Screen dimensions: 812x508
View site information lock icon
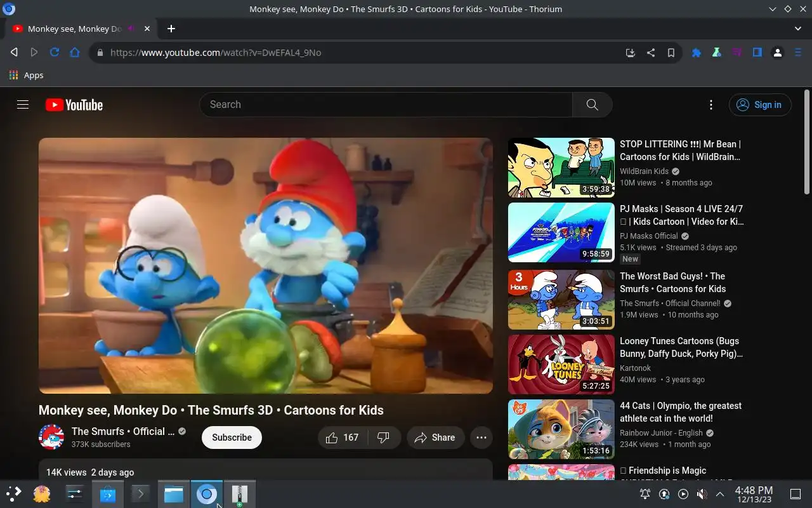pos(100,53)
